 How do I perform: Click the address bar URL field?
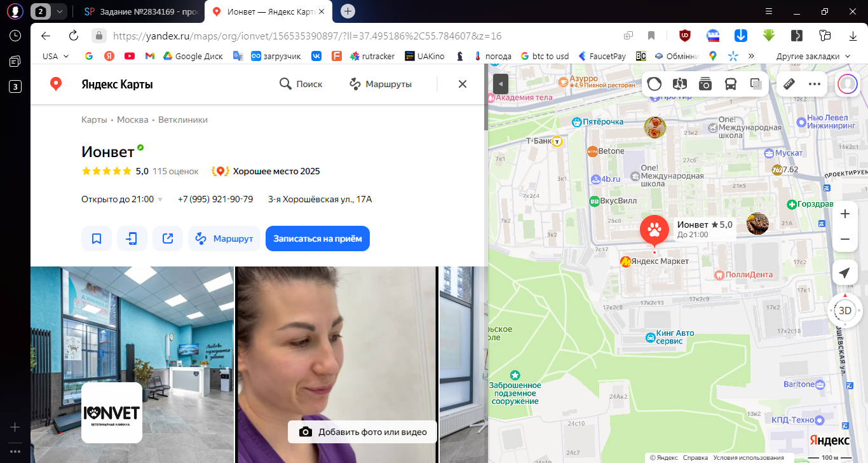pos(356,36)
